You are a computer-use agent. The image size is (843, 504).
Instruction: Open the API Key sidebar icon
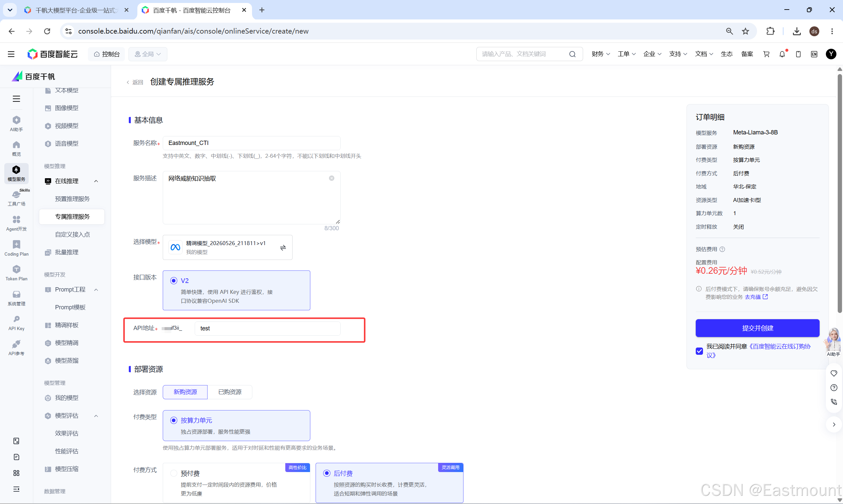point(16,323)
